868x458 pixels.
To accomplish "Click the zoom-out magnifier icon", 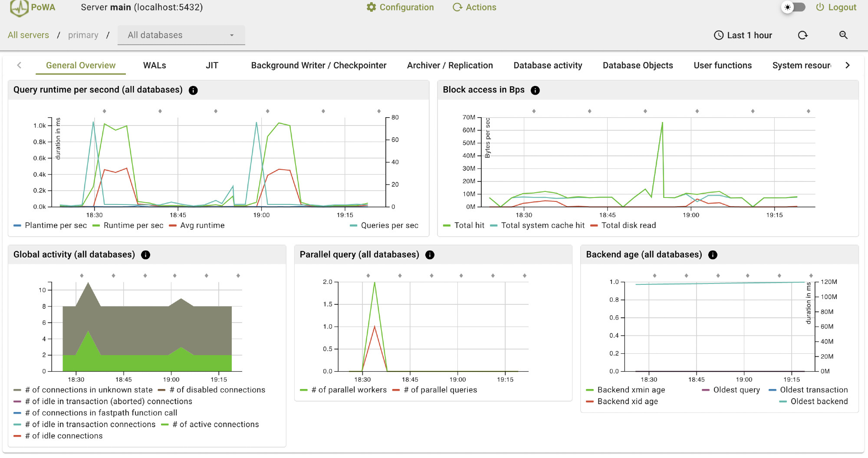I will [843, 35].
